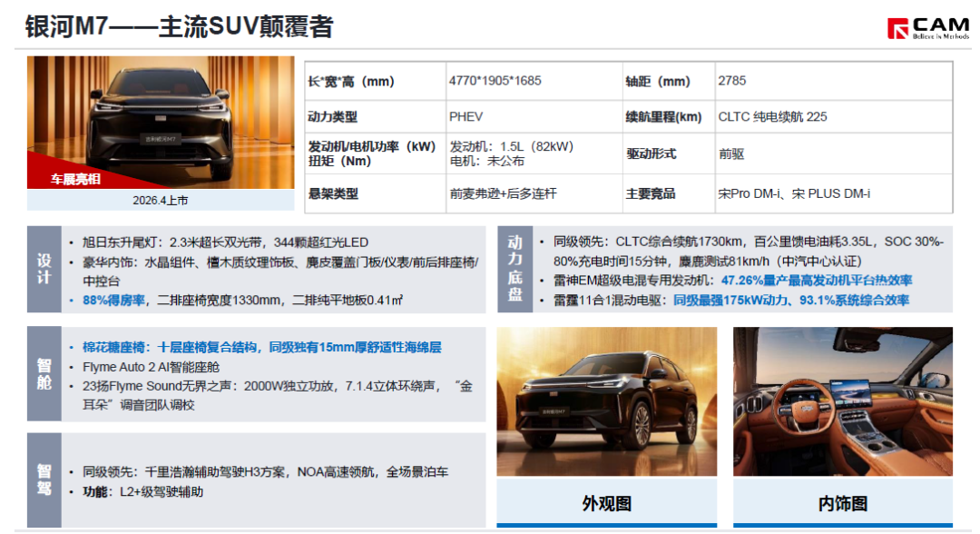This screenshot has width=980, height=534.
Task: Click the 发动机/电机功率 (kW) 扭矩 label cell
Action: (x=375, y=153)
